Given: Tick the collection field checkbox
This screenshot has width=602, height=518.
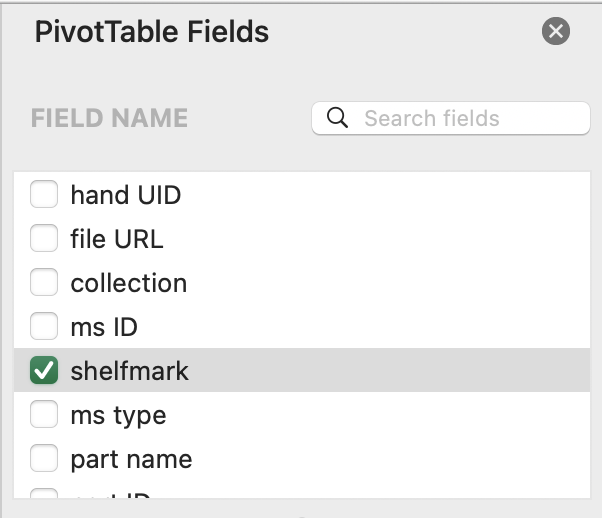Looking at the screenshot, I should [x=44, y=282].
